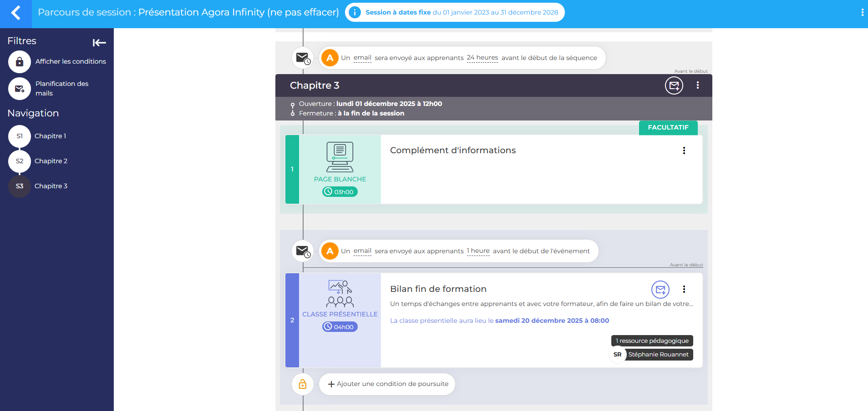Open the top-right page options menu
This screenshot has width=868, height=411.
862,13
